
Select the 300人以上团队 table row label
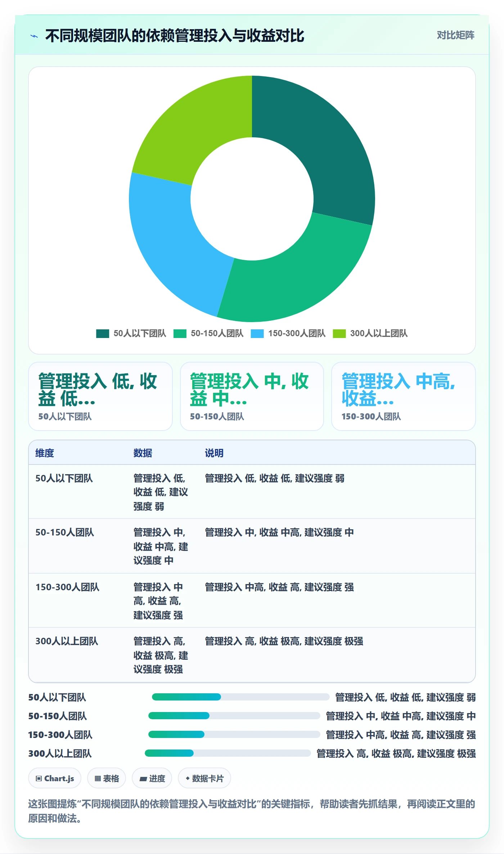(x=67, y=641)
